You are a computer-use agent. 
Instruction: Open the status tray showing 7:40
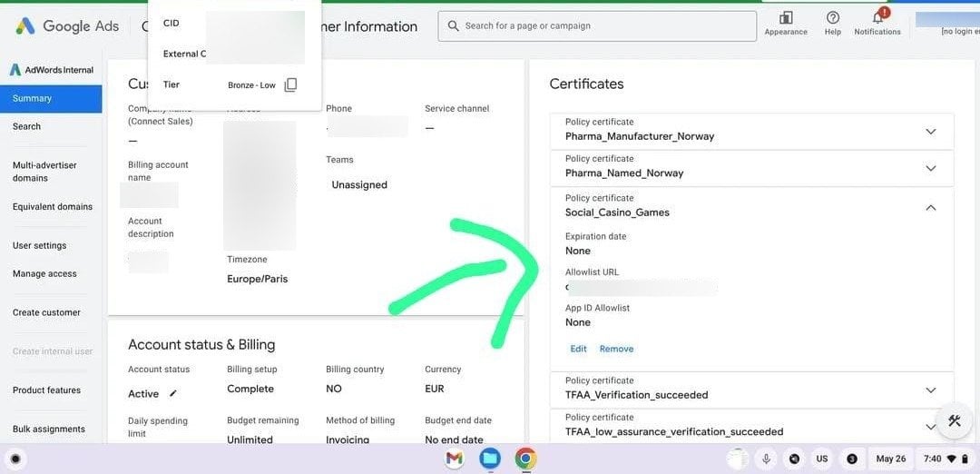pyautogui.click(x=945, y=459)
